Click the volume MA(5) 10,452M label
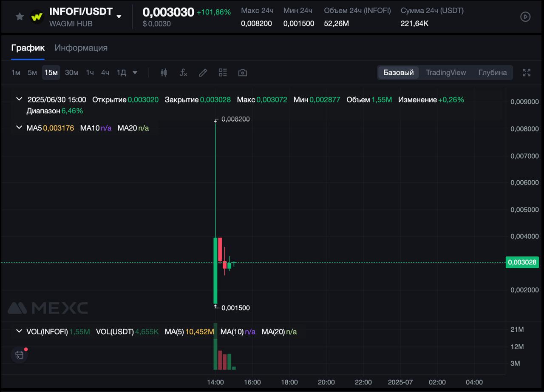This screenshot has width=544, height=392. [x=190, y=332]
